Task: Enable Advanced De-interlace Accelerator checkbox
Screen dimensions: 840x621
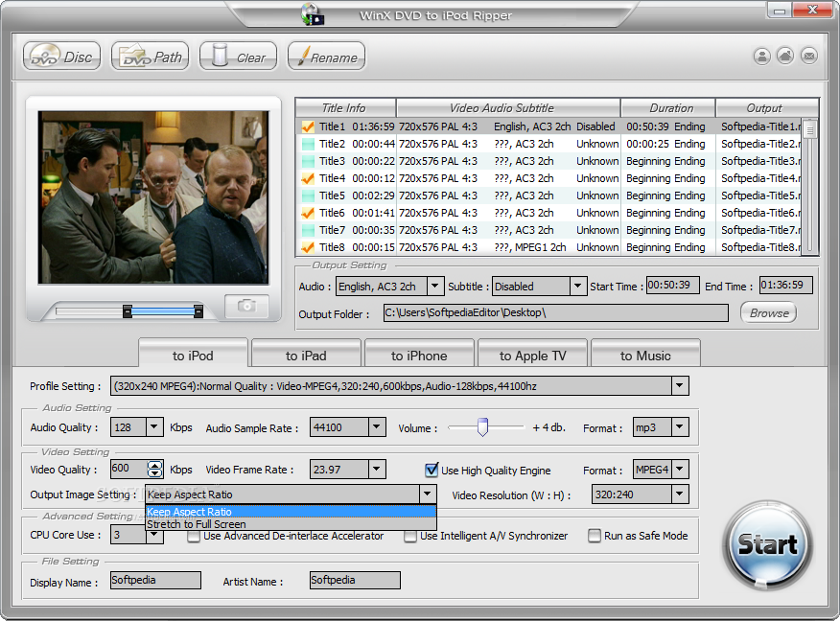Action: 194,536
